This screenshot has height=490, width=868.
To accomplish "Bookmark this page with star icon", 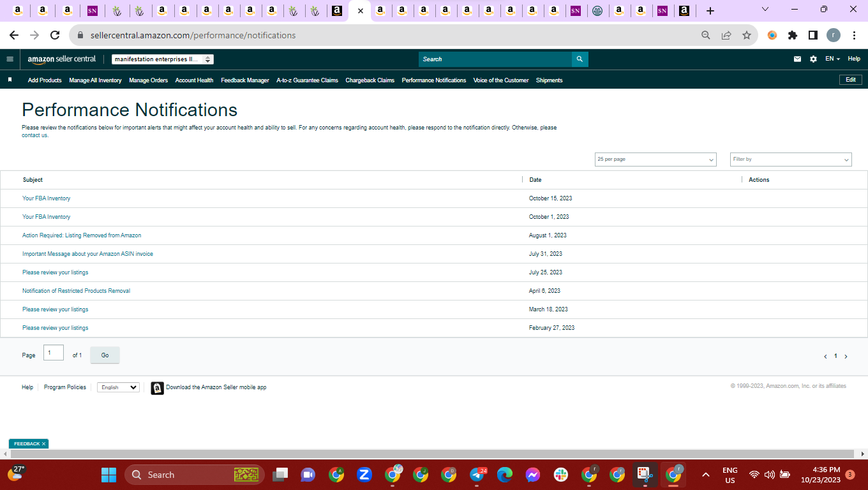I will (747, 35).
